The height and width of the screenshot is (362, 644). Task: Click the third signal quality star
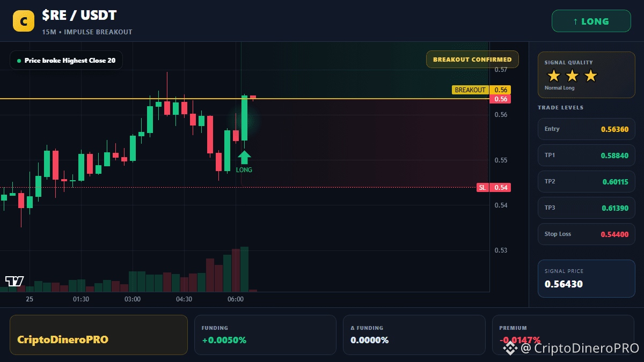pos(590,76)
